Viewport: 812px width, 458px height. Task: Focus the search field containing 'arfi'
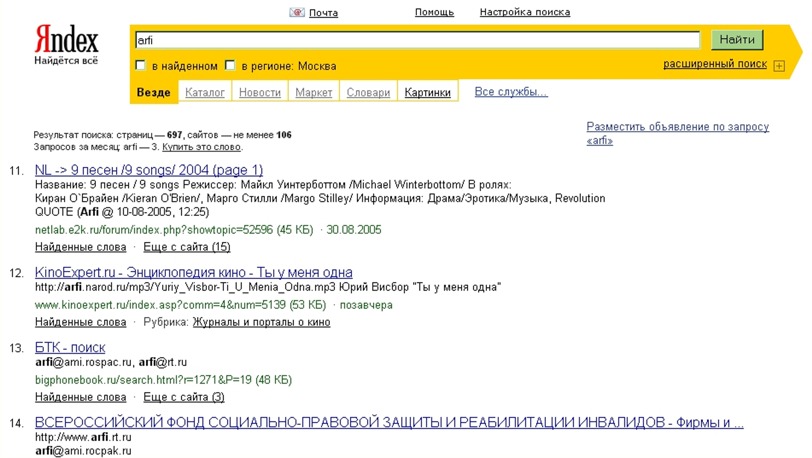coord(417,40)
